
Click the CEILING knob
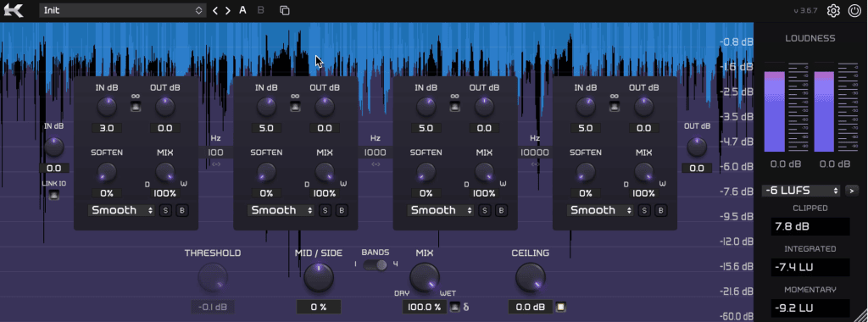[x=531, y=278]
